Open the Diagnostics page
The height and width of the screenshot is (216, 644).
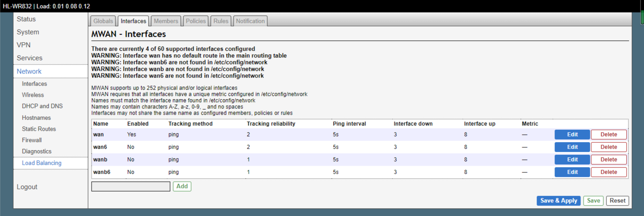point(37,151)
